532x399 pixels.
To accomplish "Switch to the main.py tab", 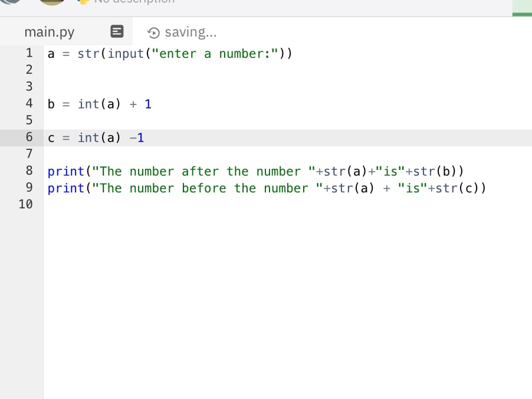I will pos(49,32).
